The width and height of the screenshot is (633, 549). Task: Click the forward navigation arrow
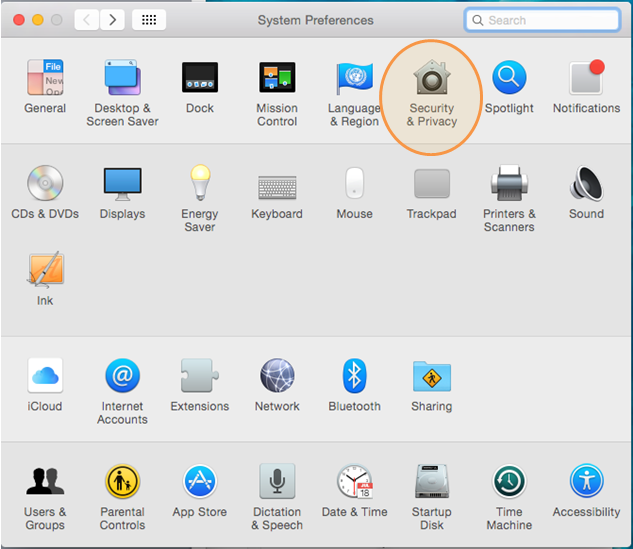tap(112, 19)
